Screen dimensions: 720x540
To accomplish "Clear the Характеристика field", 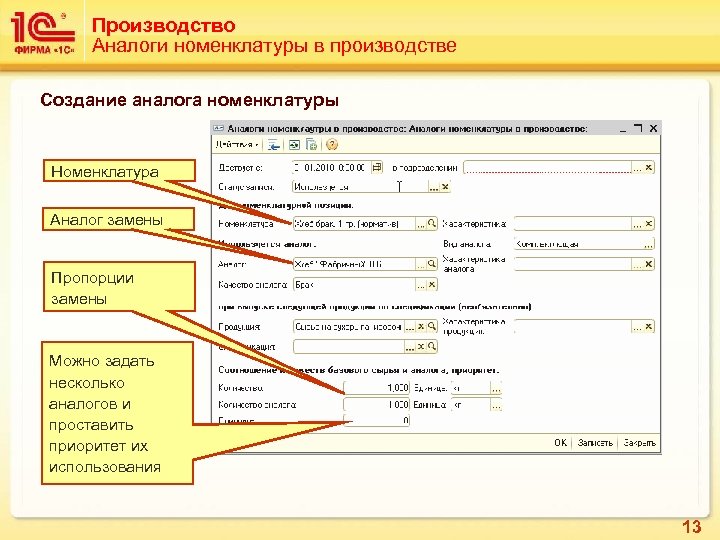I will [648, 224].
